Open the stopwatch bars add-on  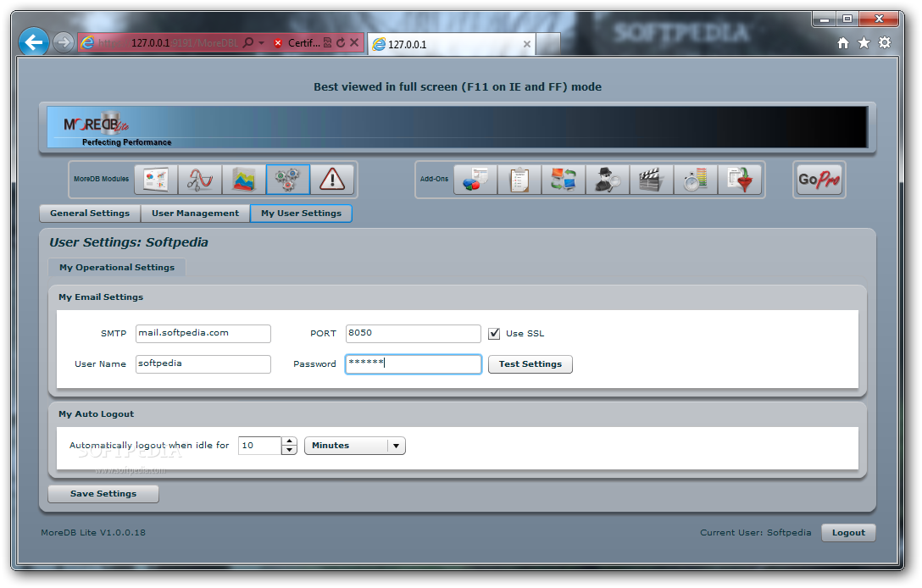pyautogui.click(x=696, y=180)
